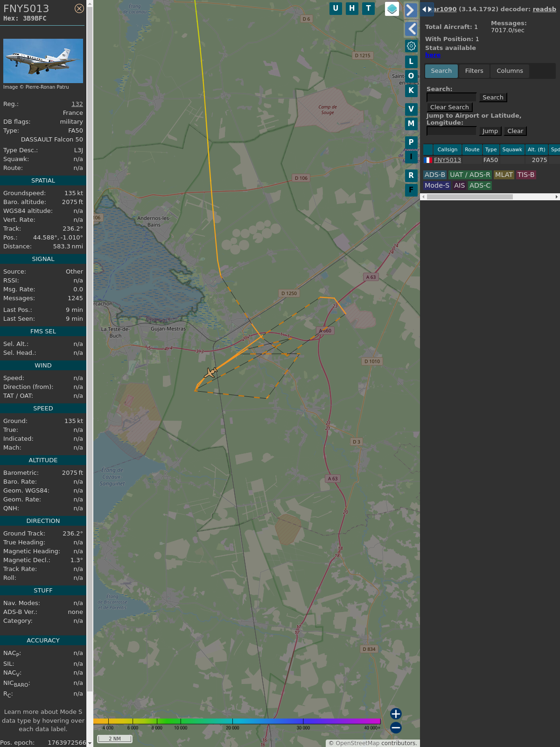This screenshot has height=747, width=560.
Task: Click the scroll left arrow of table
Action: point(423,197)
